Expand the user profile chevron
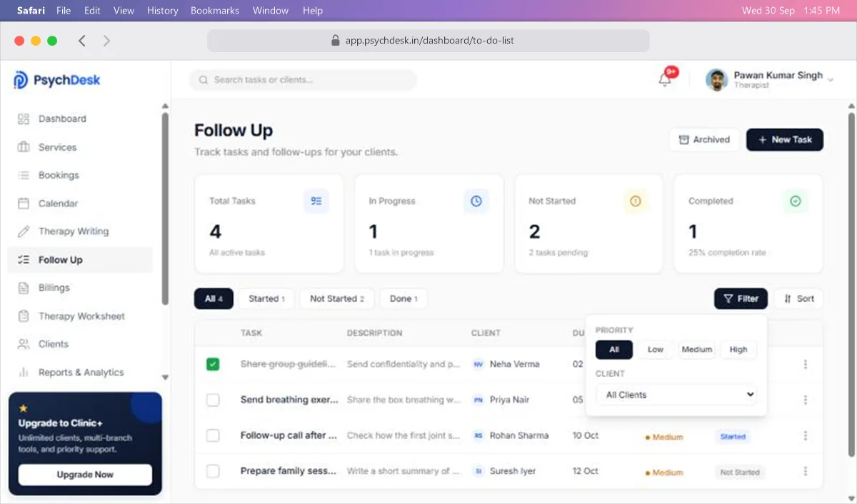 click(x=831, y=80)
